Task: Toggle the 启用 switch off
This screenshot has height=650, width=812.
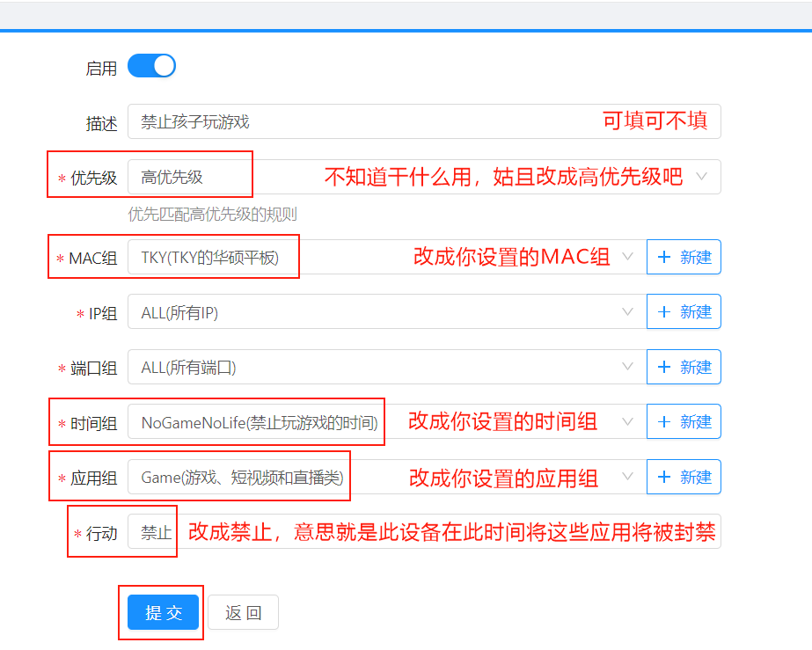Action: [x=151, y=66]
